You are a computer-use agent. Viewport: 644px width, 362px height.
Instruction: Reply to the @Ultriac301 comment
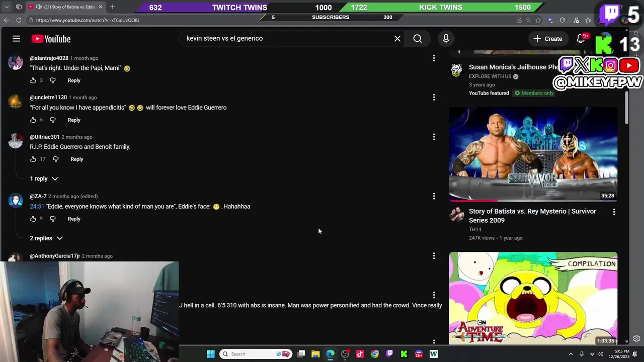point(77,159)
